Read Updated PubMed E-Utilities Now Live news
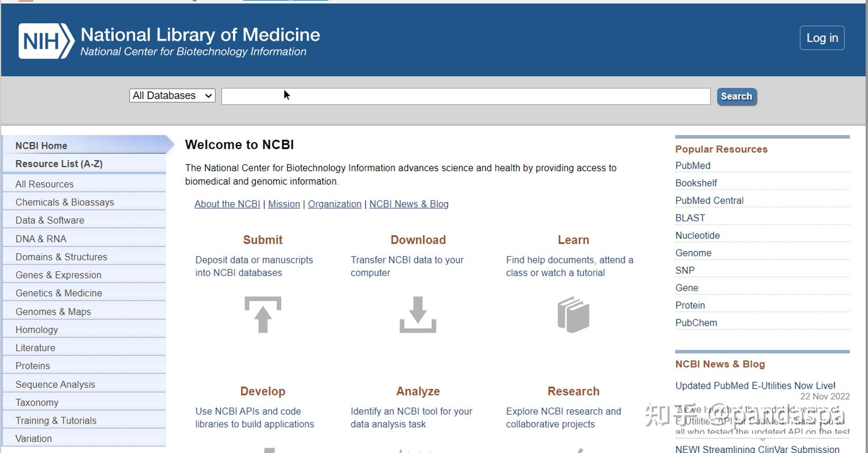 tap(755, 385)
